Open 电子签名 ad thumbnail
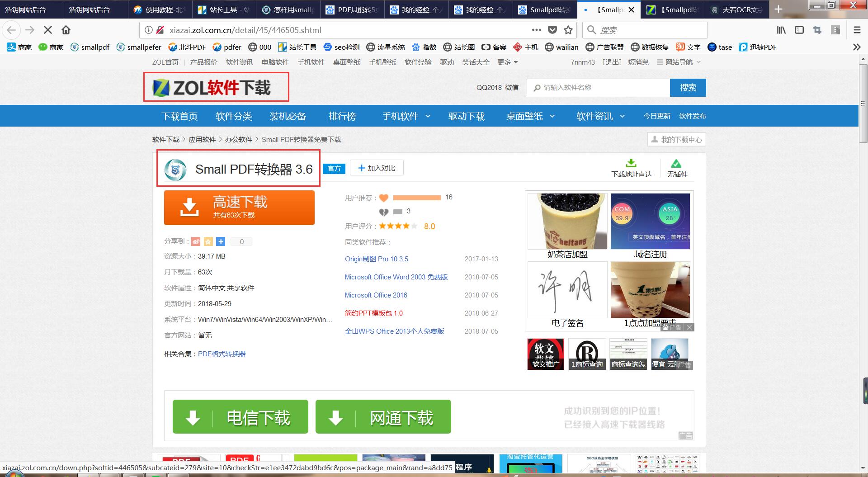Image resolution: width=868 pixels, height=477 pixels. point(567,289)
